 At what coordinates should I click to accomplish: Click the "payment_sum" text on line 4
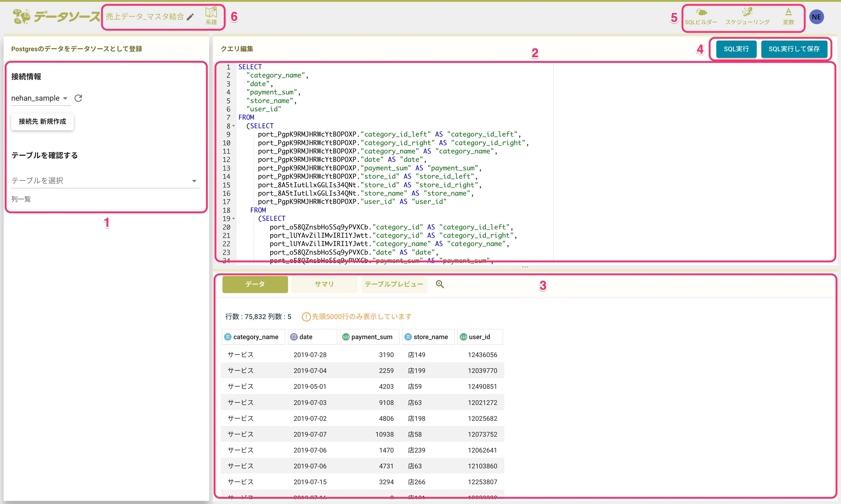272,92
